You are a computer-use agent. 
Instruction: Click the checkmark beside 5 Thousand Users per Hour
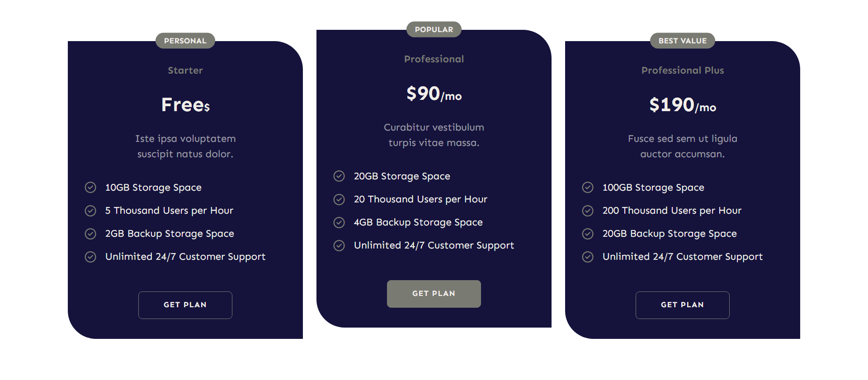click(x=90, y=211)
